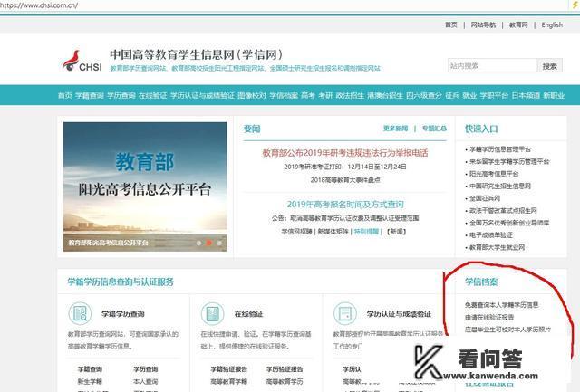Click 应届毕业生可校对本人学历照片 text

[x=507, y=330]
